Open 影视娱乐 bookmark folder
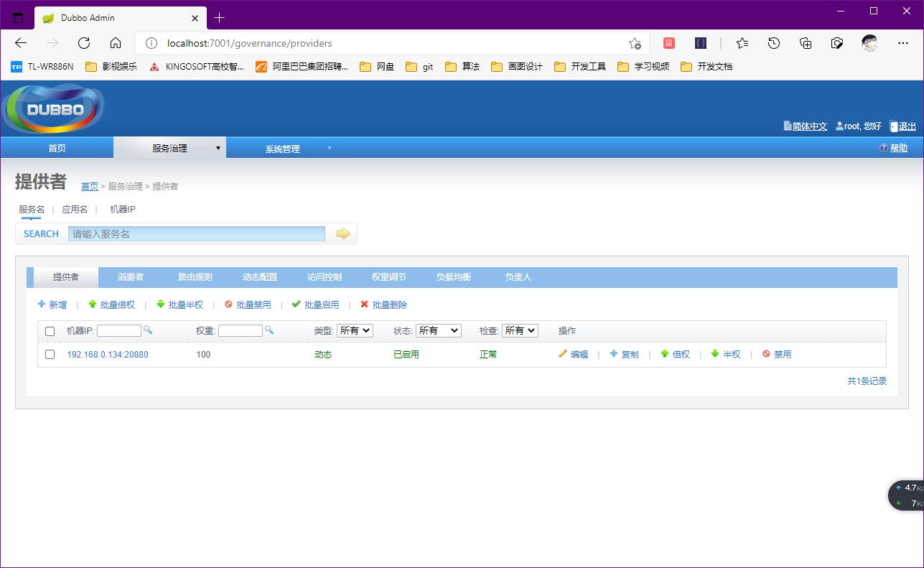Viewport: 924px width, 568px height. [x=111, y=66]
